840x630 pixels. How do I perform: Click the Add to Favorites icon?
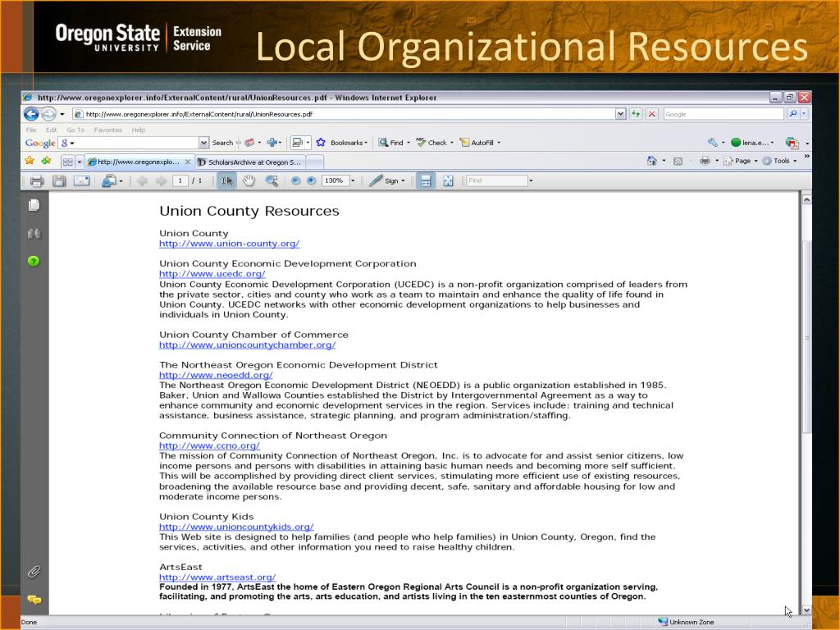(x=47, y=161)
